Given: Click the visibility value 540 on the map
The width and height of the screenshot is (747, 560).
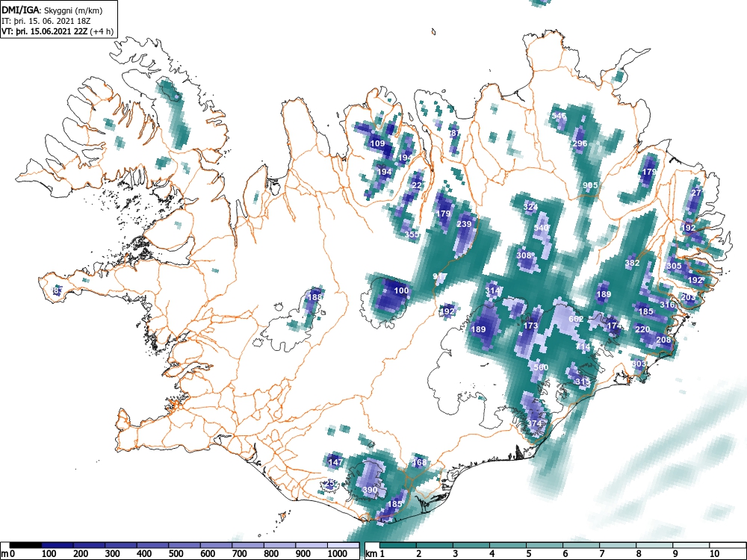Looking at the screenshot, I should click(541, 228).
